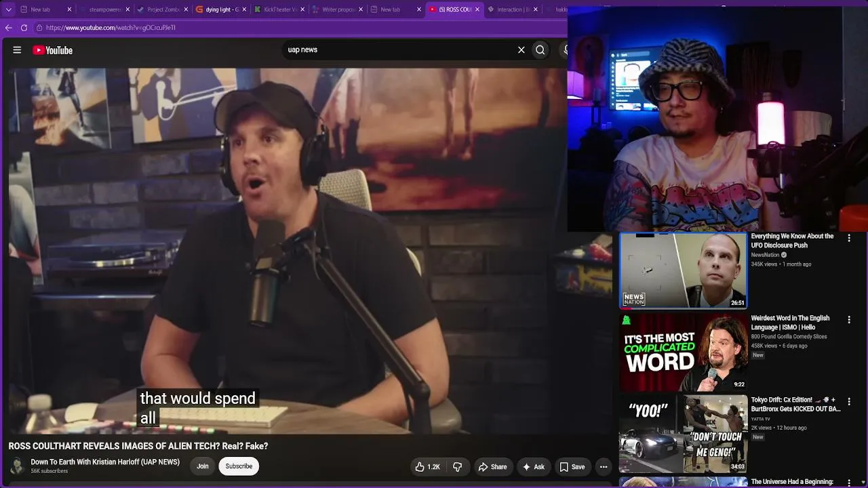Clear the 'uap news' search text

521,49
